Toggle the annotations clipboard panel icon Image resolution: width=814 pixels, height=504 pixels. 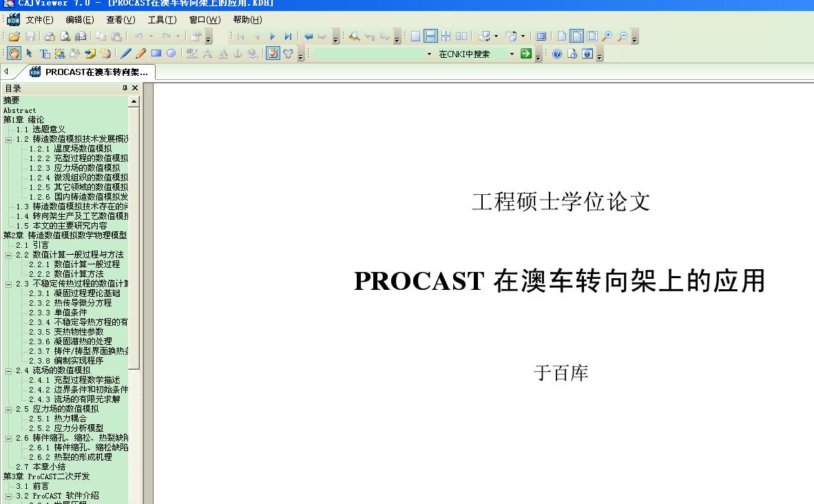coord(273,54)
